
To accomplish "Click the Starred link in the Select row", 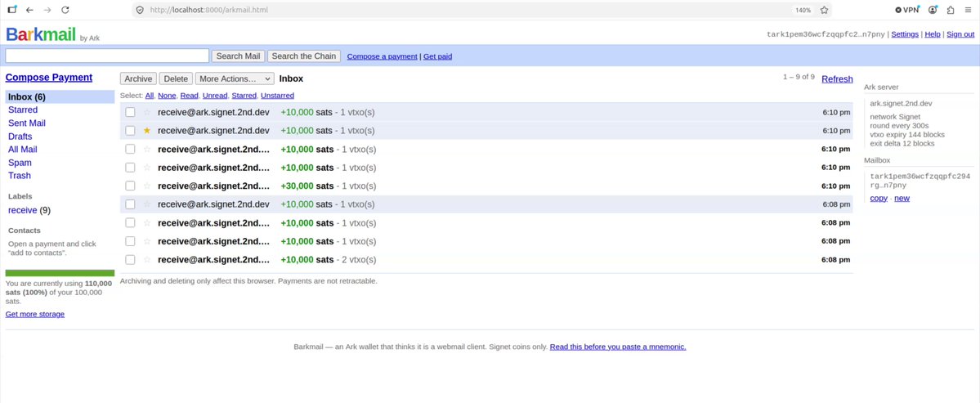I will pos(244,96).
